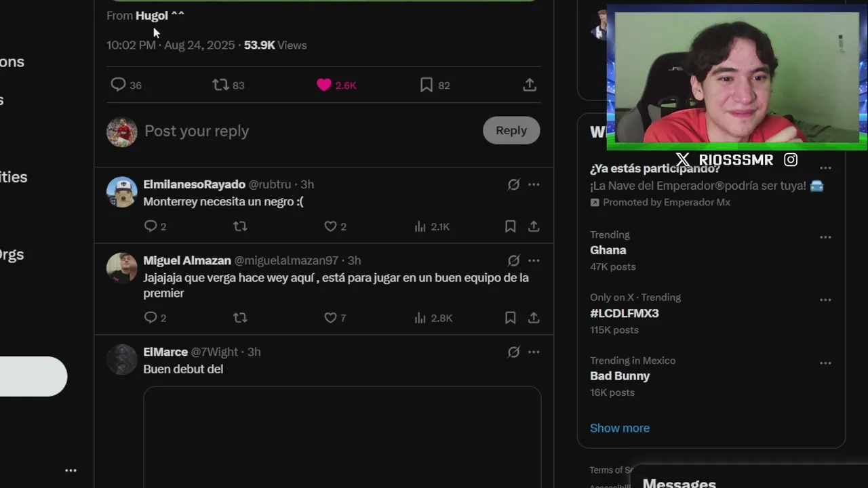Share the main post via share icon
868x488 pixels.
point(530,85)
